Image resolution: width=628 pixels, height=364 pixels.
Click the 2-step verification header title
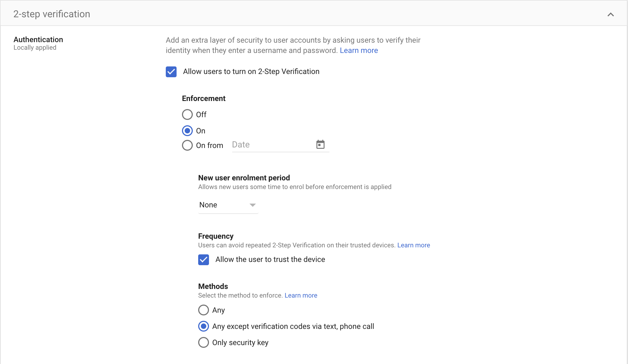pyautogui.click(x=52, y=14)
